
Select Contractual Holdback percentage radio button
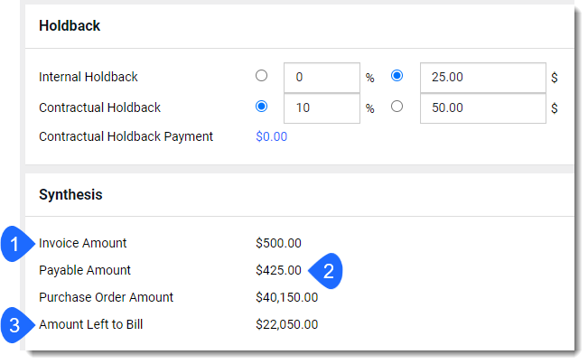[261, 107]
